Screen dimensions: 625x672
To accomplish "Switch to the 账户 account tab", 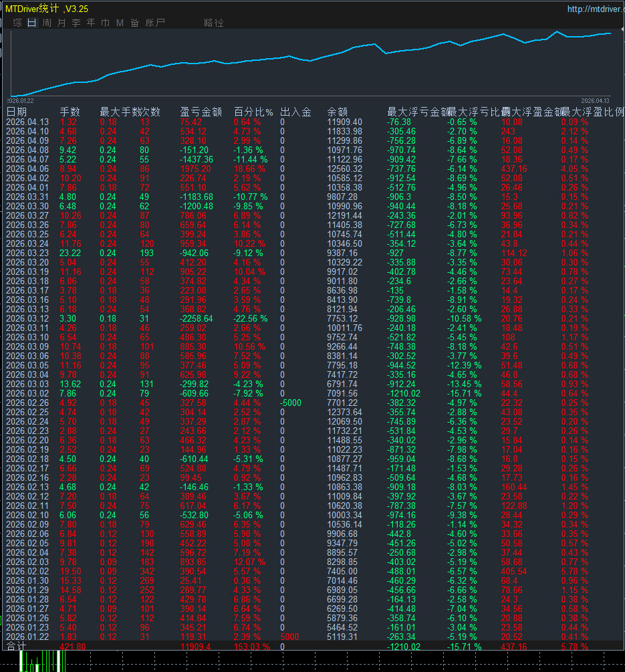I will (x=155, y=23).
